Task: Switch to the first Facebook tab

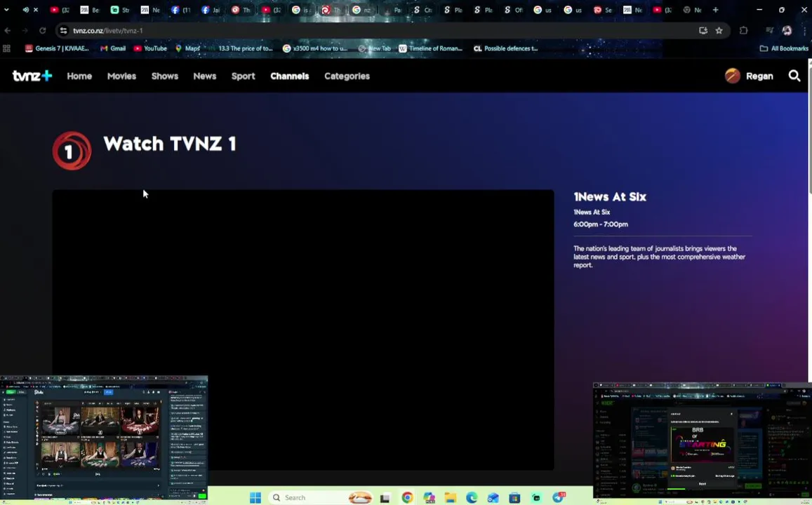Action: coord(181,9)
